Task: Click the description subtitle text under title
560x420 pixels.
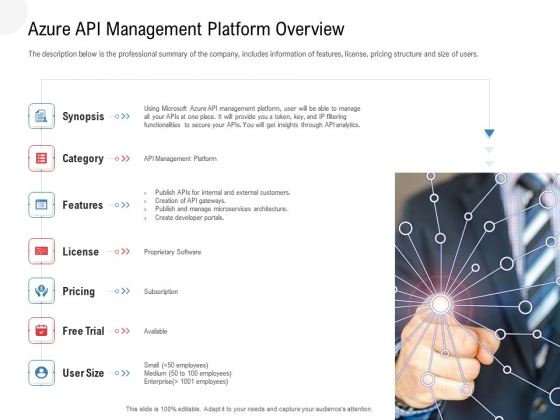Action: [253, 54]
